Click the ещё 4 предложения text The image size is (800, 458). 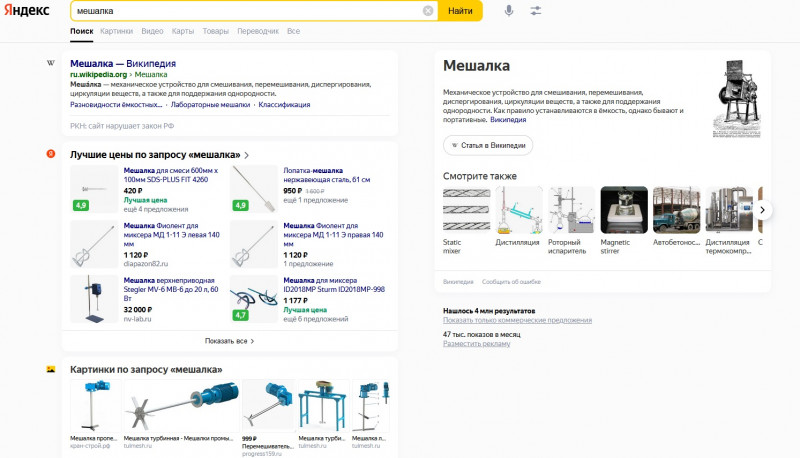(x=156, y=209)
